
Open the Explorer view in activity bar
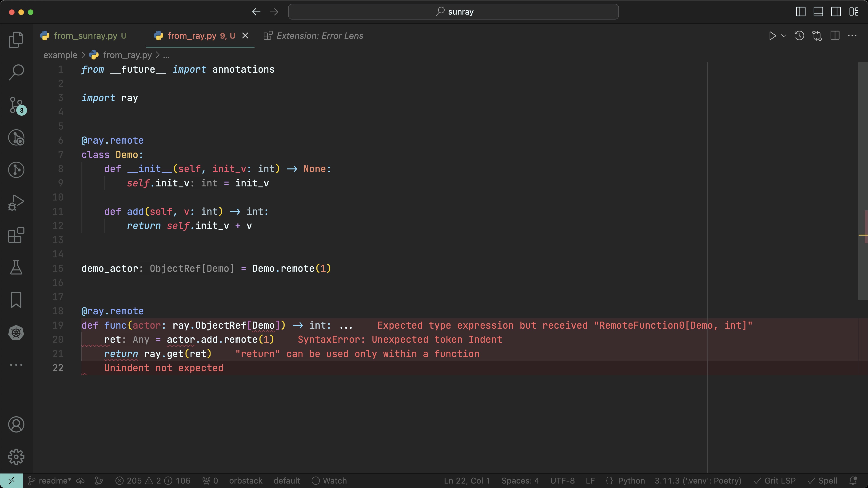[x=16, y=40]
